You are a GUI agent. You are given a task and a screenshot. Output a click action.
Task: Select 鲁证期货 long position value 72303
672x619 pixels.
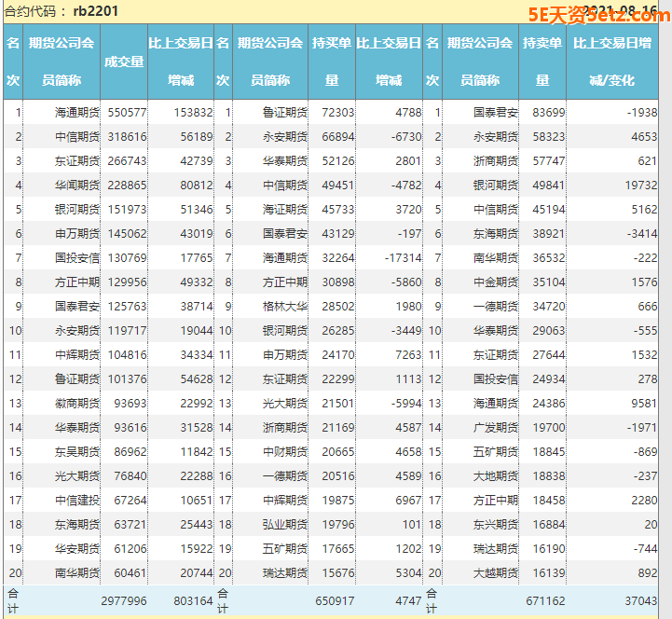[336, 112]
